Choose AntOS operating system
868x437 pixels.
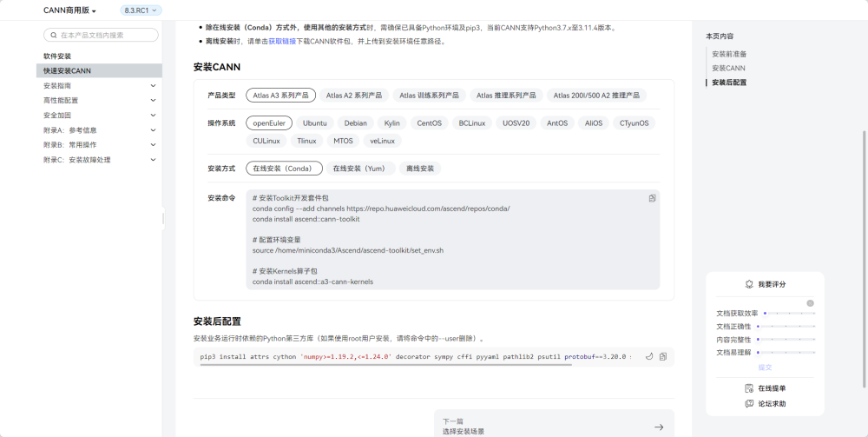(x=557, y=123)
